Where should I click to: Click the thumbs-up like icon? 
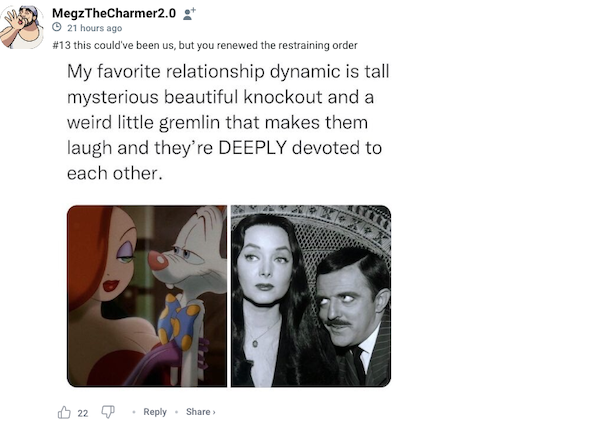tap(66, 412)
